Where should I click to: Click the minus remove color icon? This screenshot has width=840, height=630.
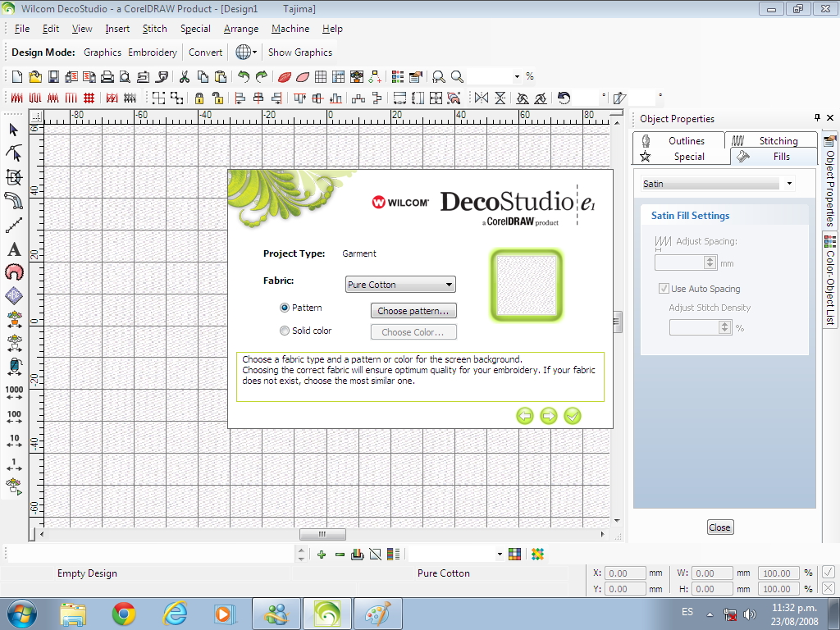340,555
